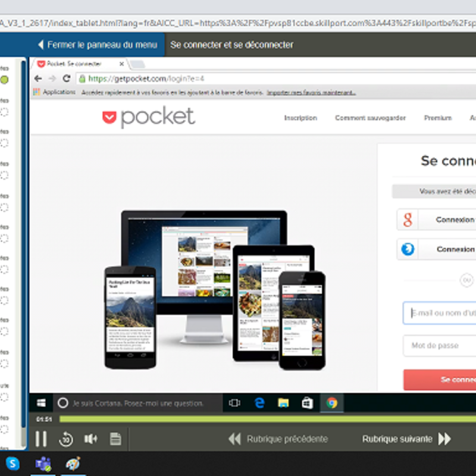
Task: Reload the getpocket page
Action: [67, 79]
